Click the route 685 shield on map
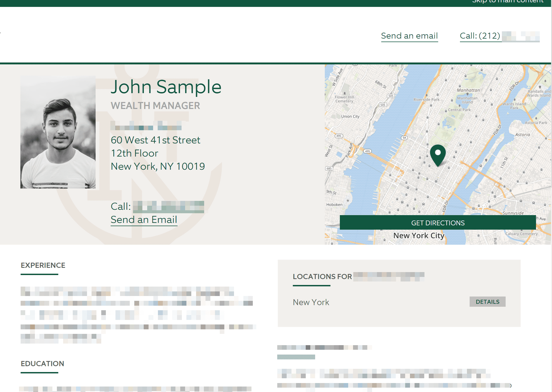The image size is (552, 392). coord(329,168)
